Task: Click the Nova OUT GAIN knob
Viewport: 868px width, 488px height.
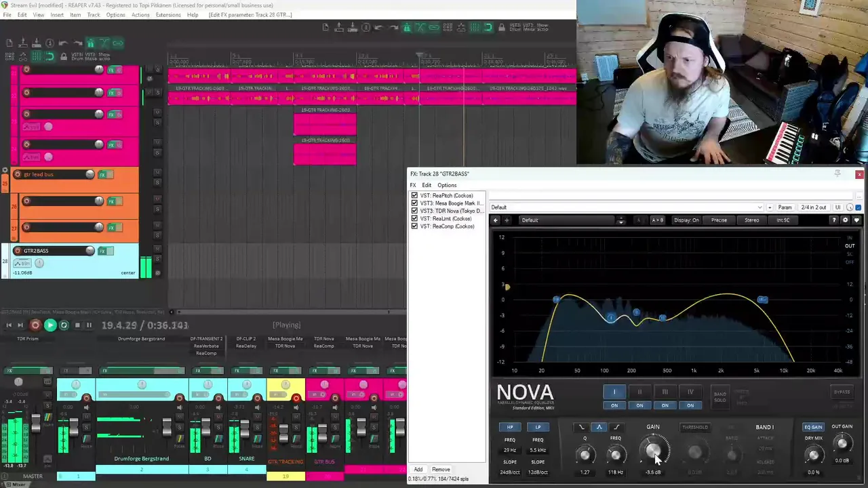Action: (842, 443)
